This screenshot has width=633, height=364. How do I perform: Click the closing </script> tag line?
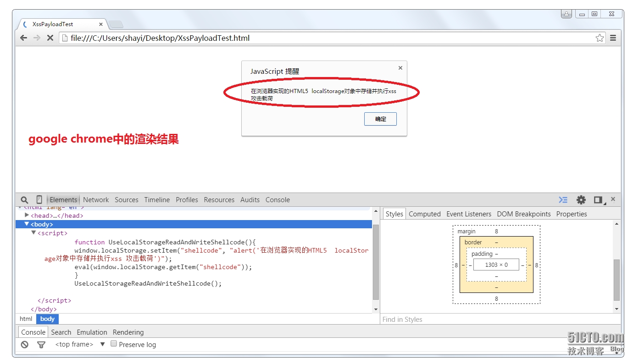tap(54, 301)
